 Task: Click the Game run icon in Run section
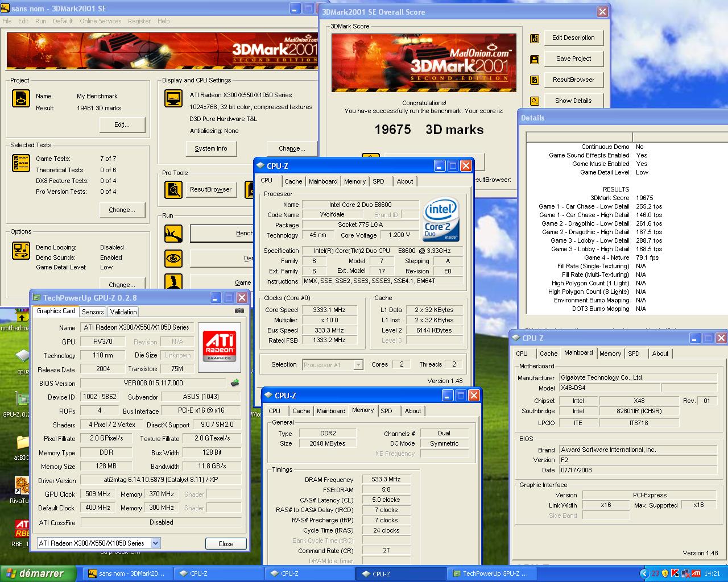(x=173, y=281)
